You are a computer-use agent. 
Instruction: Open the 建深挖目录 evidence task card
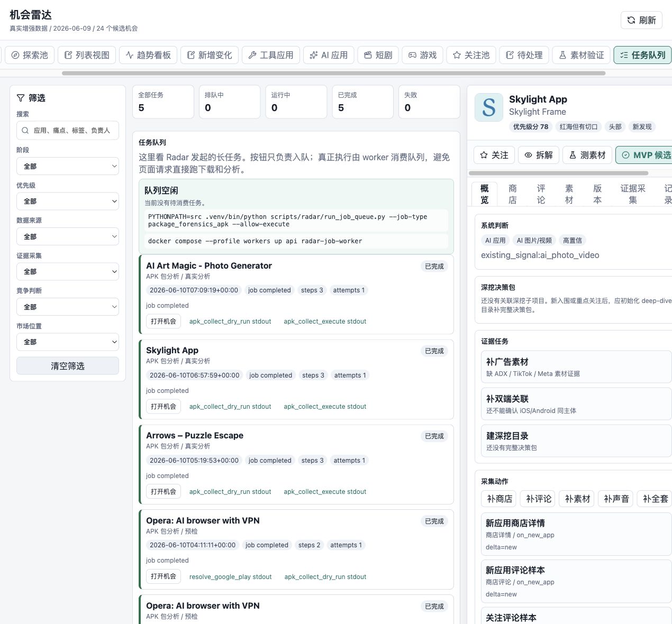coord(576,441)
